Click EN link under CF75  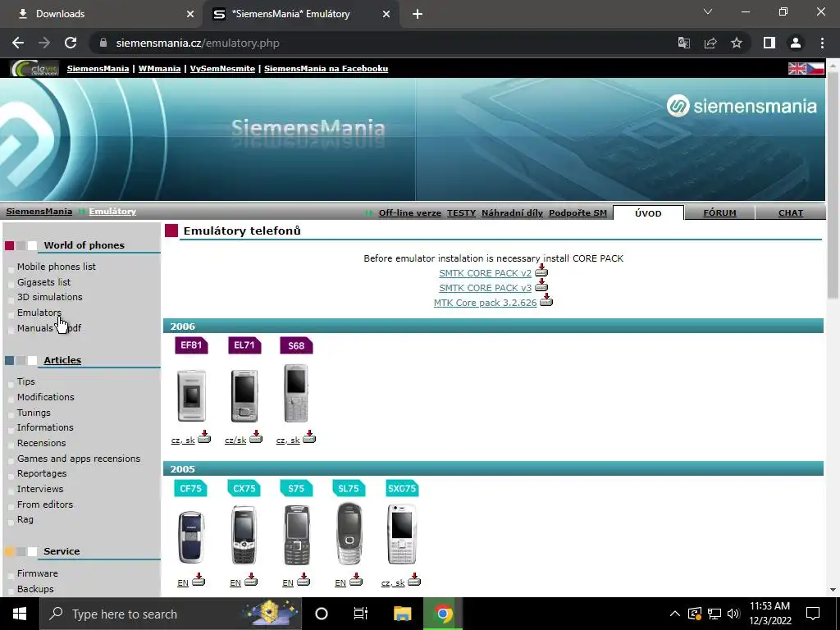[x=183, y=583]
